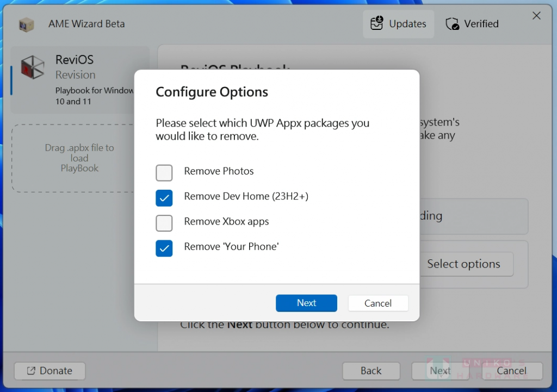This screenshot has width=557, height=392.
Task: Click the Donate button
Action: [49, 371]
